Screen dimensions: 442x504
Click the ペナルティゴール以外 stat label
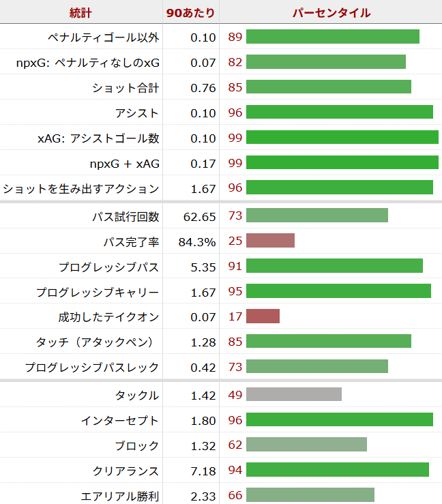(103, 37)
